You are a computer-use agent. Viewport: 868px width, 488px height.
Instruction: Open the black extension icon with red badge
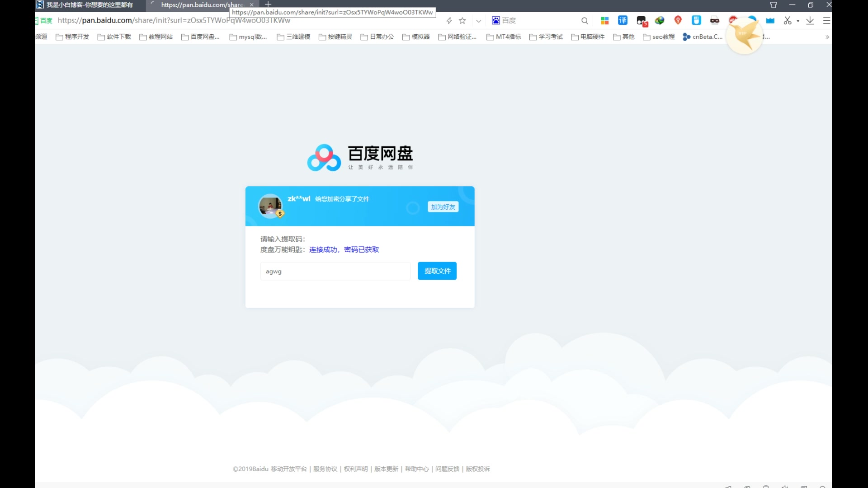coord(642,21)
